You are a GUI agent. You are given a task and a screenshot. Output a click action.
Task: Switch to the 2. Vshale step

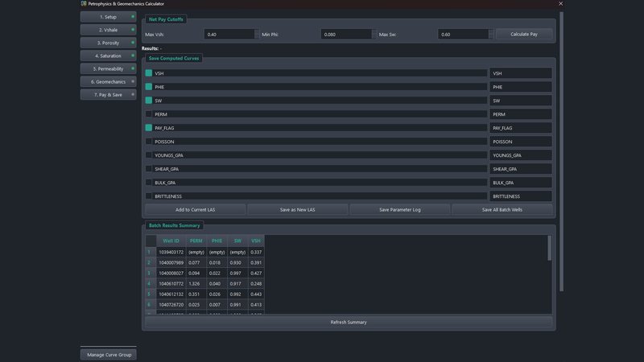click(x=108, y=30)
